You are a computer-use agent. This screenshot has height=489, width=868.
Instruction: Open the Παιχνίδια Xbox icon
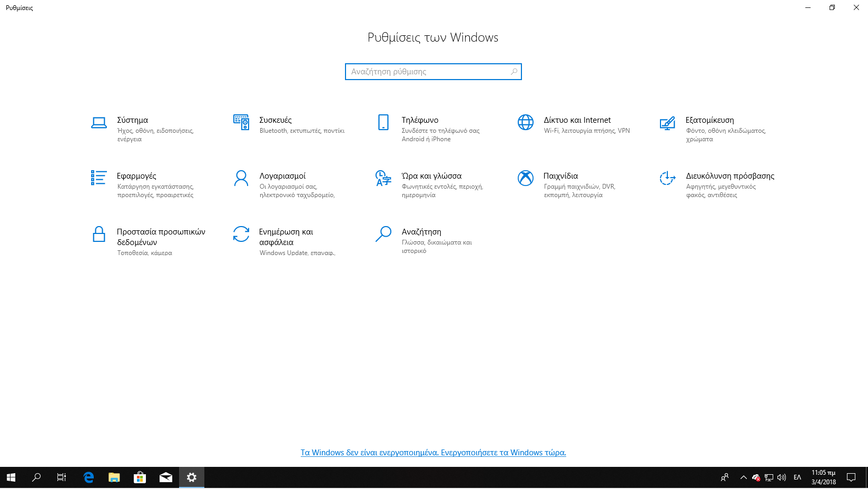[526, 178]
